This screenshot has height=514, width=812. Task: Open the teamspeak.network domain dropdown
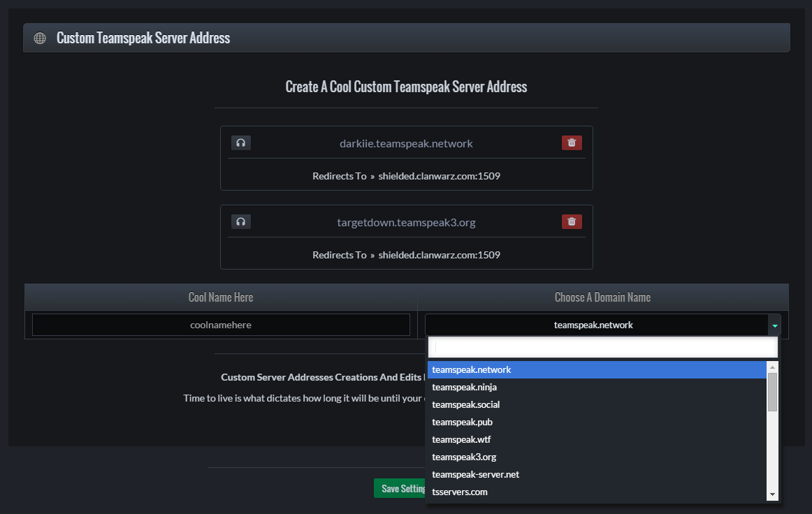pyautogui.click(x=603, y=325)
